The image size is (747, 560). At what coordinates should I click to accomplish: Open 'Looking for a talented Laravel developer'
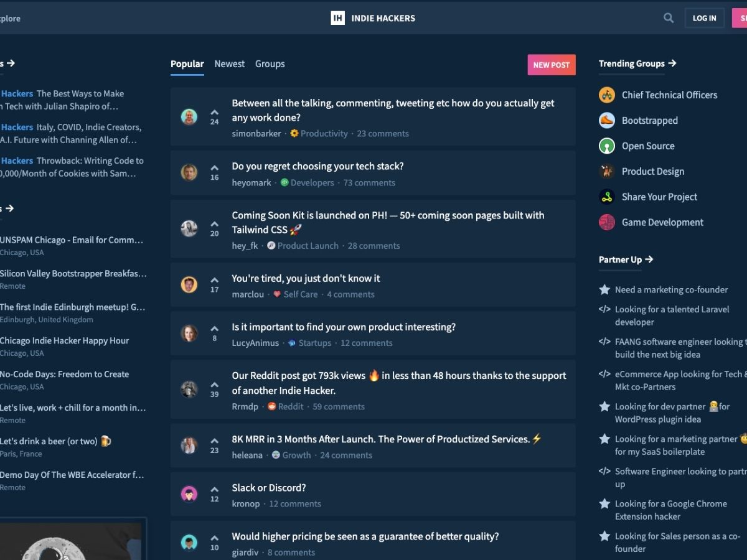point(672,315)
